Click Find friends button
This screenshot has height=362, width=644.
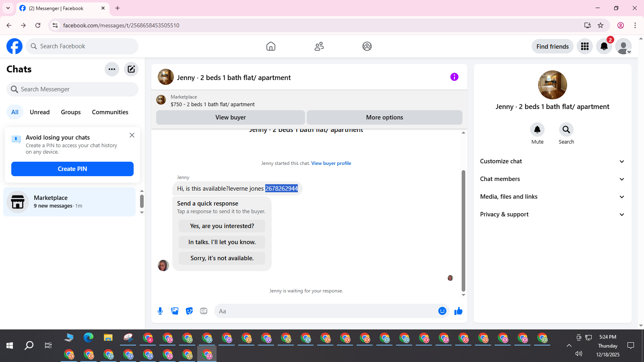(553, 47)
